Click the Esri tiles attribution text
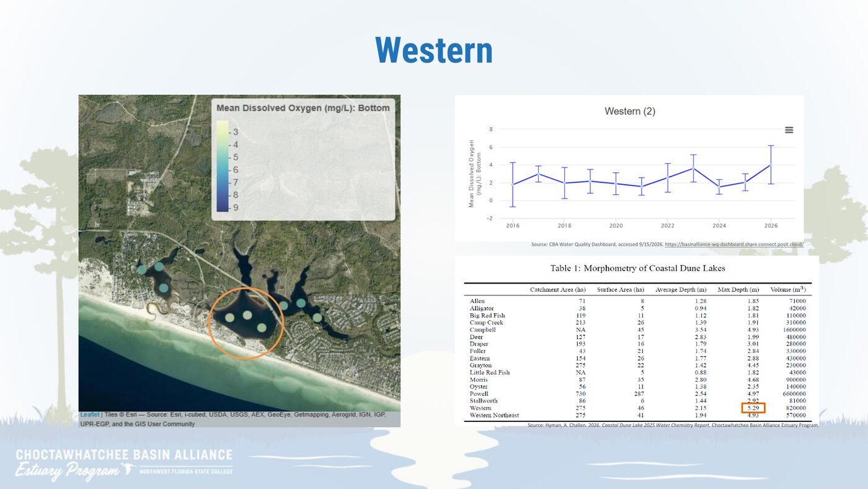 234,419
